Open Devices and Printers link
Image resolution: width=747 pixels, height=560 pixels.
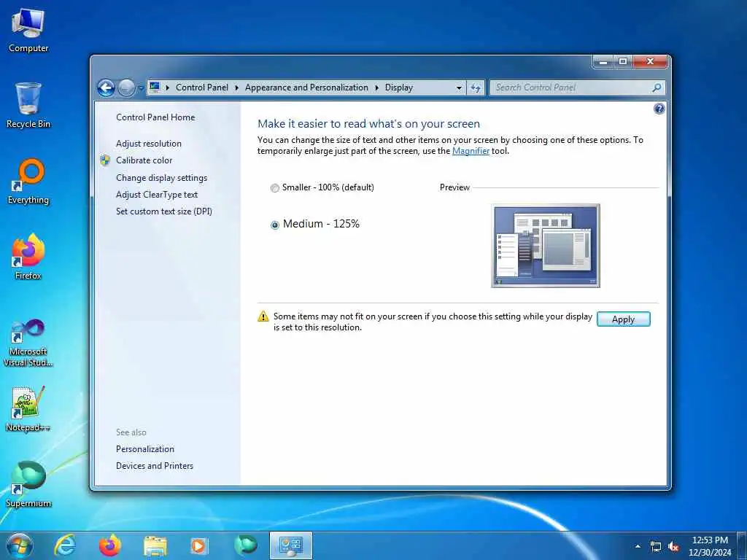(155, 466)
